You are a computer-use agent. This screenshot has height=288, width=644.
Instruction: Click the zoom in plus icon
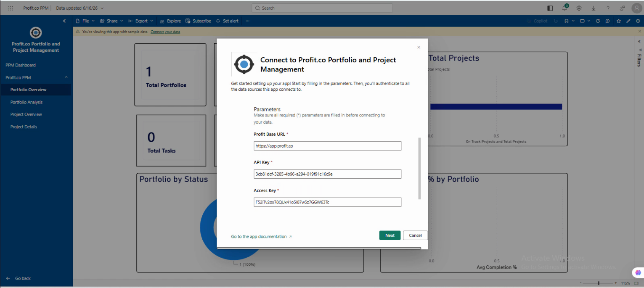point(616,283)
